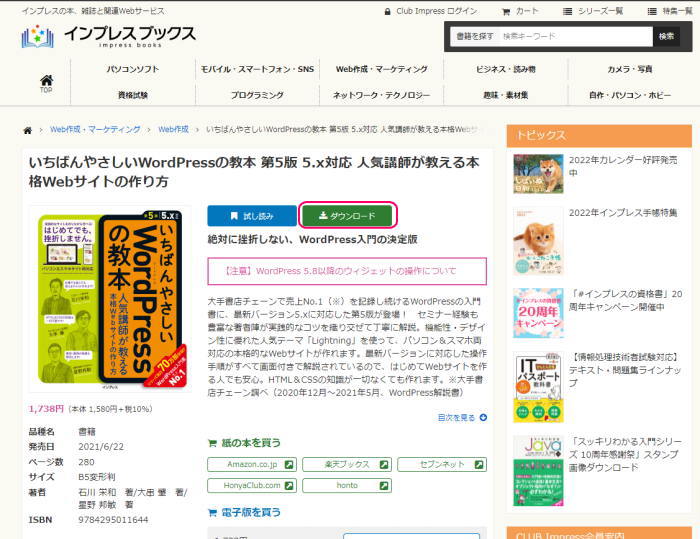Click the cart icon beside 紙の本を買う
This screenshot has width=700, height=539.
coord(212,443)
